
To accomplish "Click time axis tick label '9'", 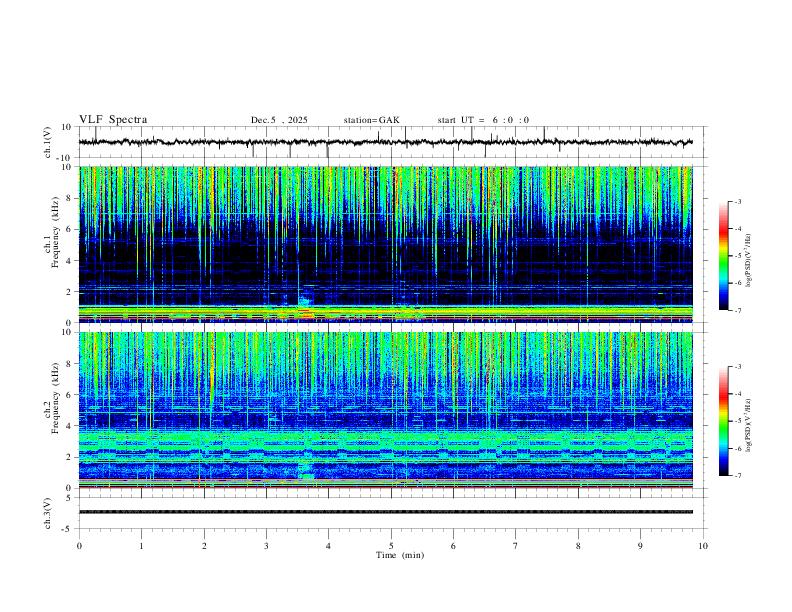I will (x=640, y=546).
